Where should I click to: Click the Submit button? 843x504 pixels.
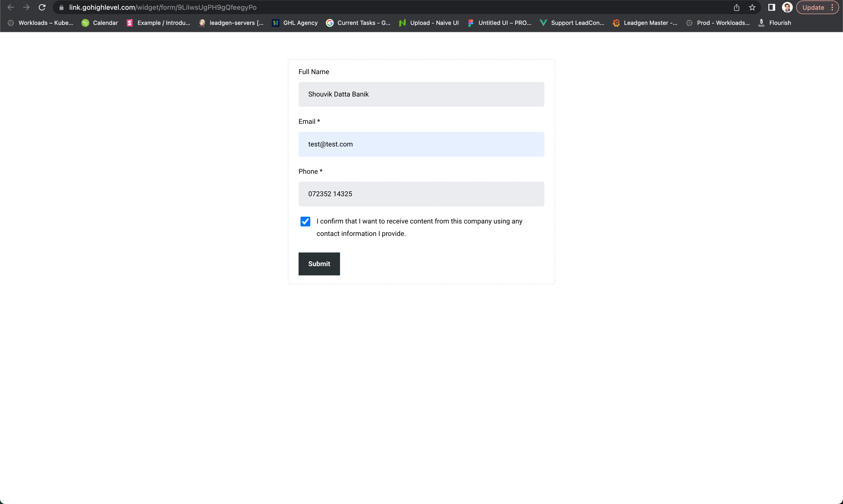[x=319, y=263]
